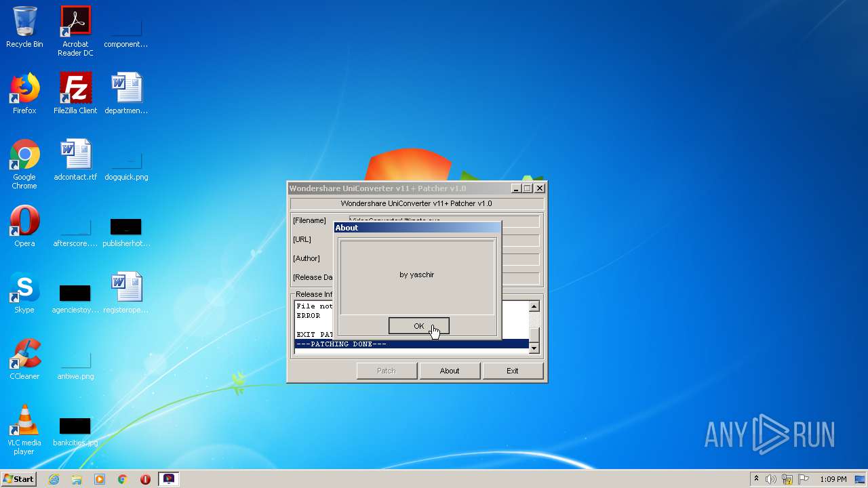The width and height of the screenshot is (868, 488).
Task: Open the departmen Word document icon
Action: click(x=126, y=94)
